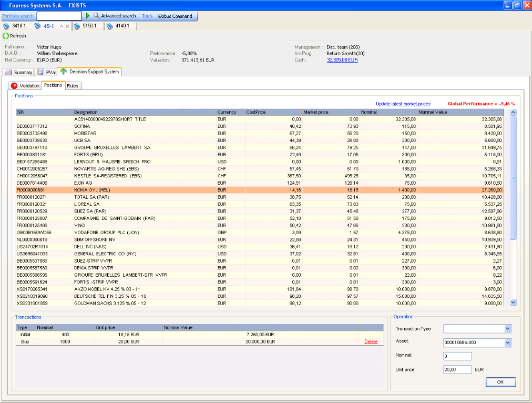
Task: Open the Tools menu
Action: (x=147, y=16)
